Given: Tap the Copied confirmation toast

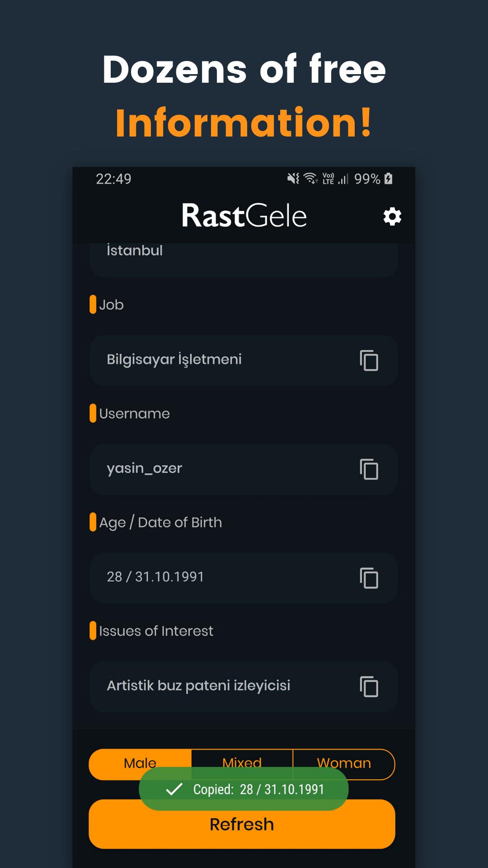Looking at the screenshot, I should 244,789.
